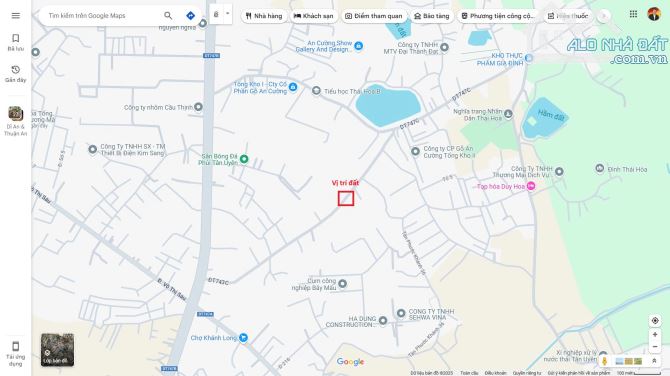Viewport: 670px width, 376px height.
Task: Select Công ty nhôm Câu Thịnh pin
Action: click(x=198, y=107)
